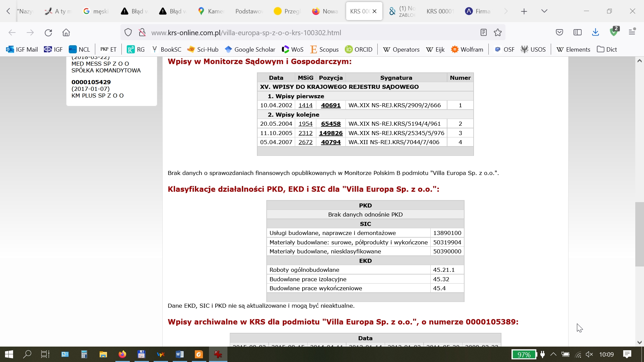The width and height of the screenshot is (644, 362).
Task: Toggle muted volume icon in tray
Action: click(x=589, y=354)
